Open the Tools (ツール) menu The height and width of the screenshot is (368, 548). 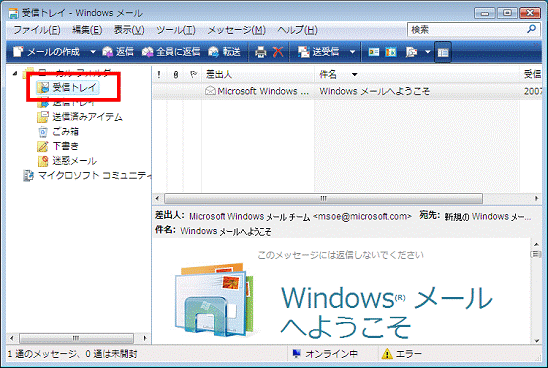pyautogui.click(x=176, y=30)
